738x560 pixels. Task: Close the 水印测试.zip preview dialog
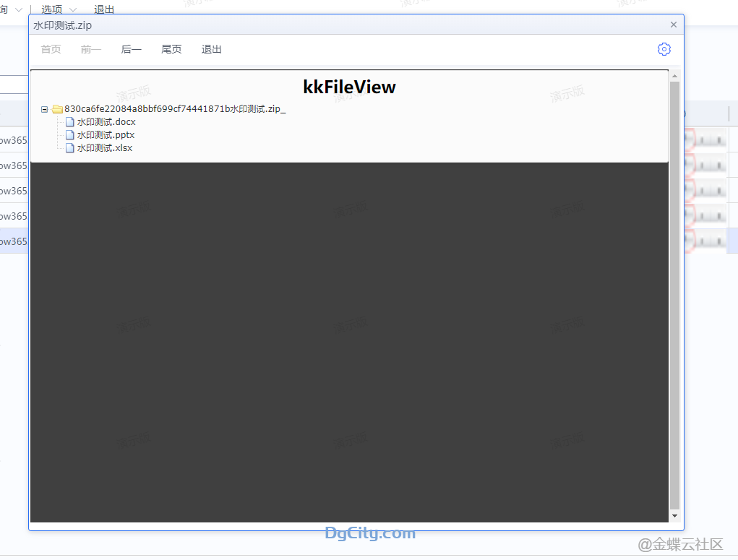[674, 25]
